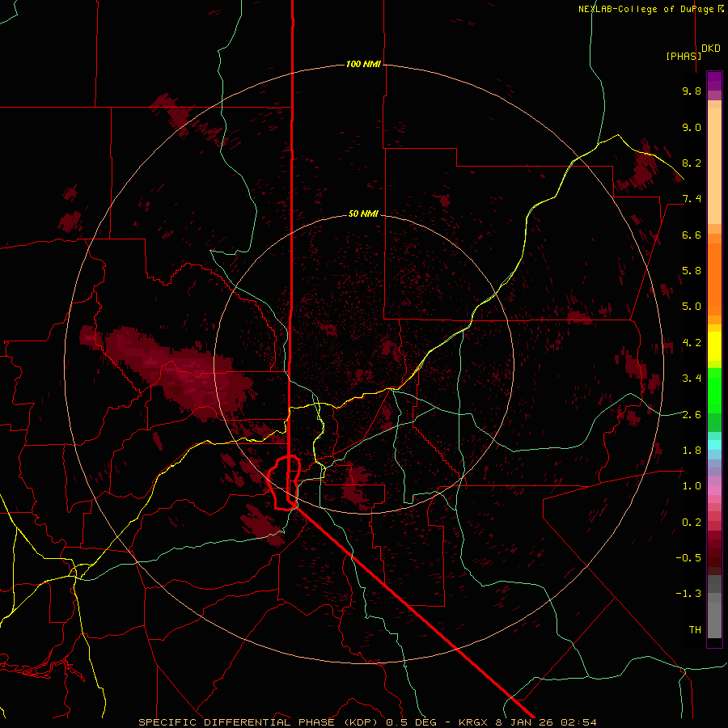Click the 100 NMI range ring label
This screenshot has width=728, height=728.
[363, 64]
